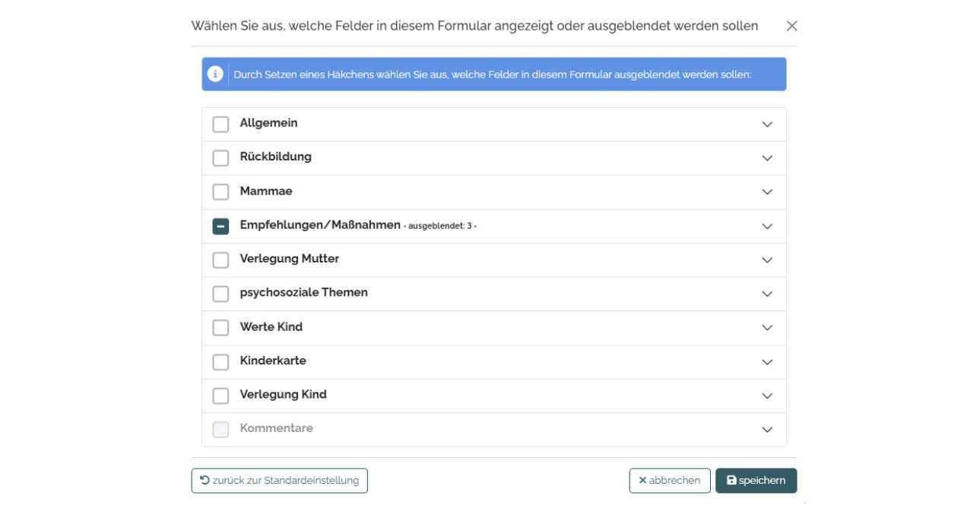Save settings with speichern button
980x512 pixels.
coord(756,481)
